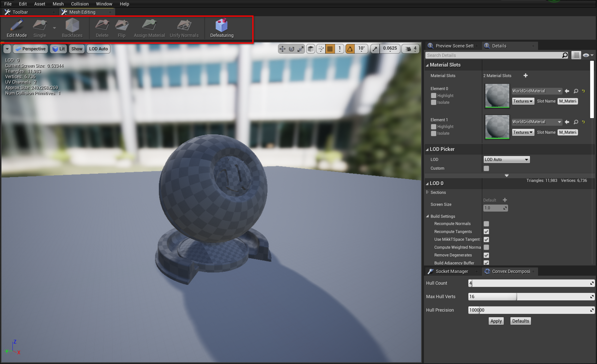Launch the Defeaturing tool

coord(221,28)
